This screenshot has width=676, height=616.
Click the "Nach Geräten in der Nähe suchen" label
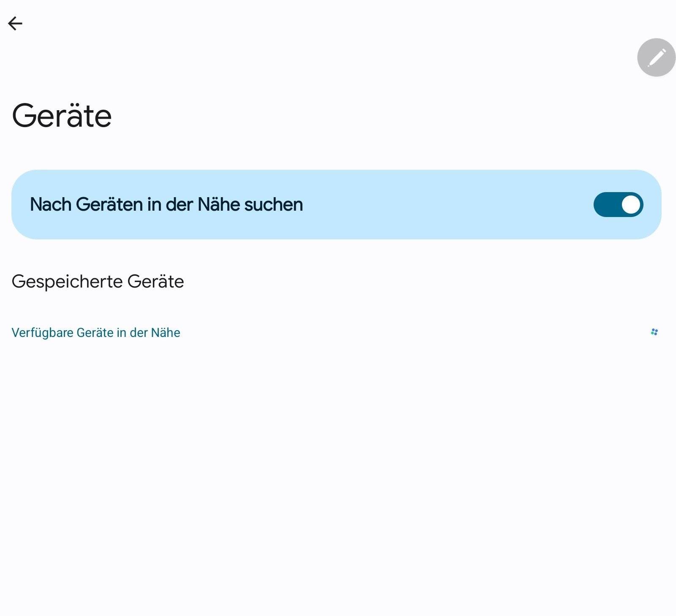click(166, 205)
